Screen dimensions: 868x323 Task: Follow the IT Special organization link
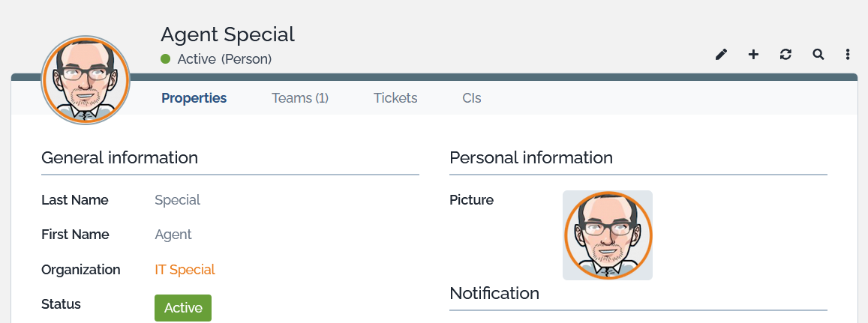pyautogui.click(x=185, y=270)
